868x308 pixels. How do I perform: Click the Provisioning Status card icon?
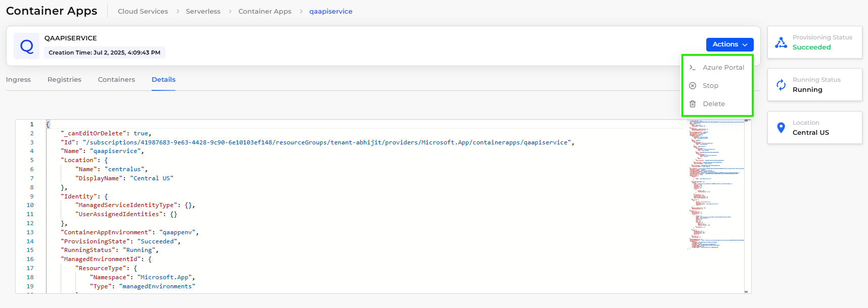point(781,42)
